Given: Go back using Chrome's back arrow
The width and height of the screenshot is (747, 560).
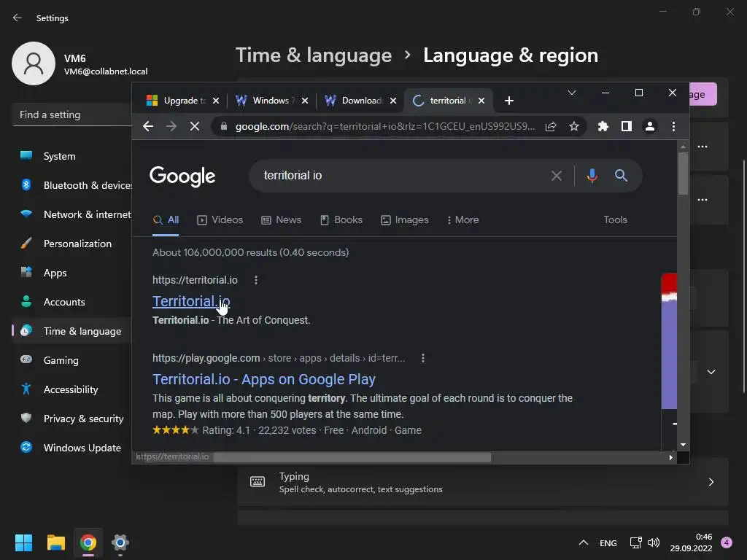Looking at the screenshot, I should (x=148, y=126).
